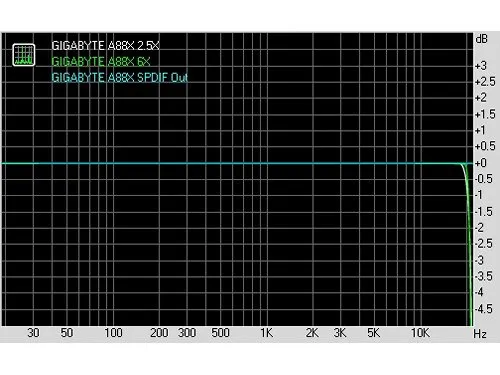500x375 pixels.
Task: Click the 1K frequency axis label
Action: click(x=267, y=333)
